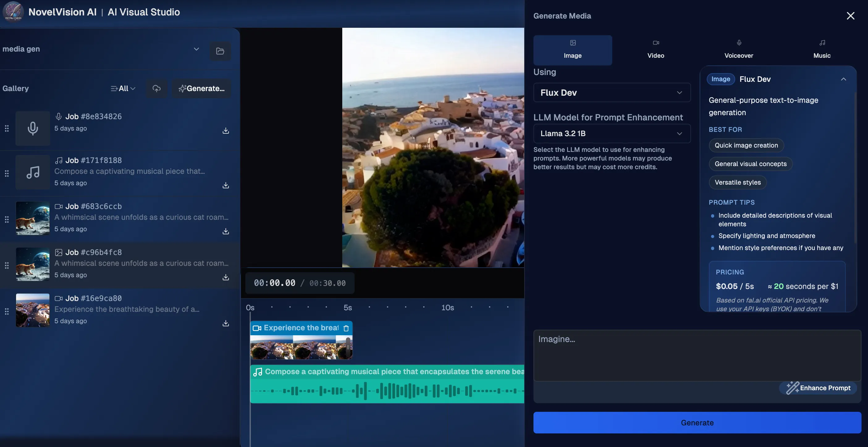Download Job #c96b4fc8 image
Screen dimensions: 868x447
(226, 277)
